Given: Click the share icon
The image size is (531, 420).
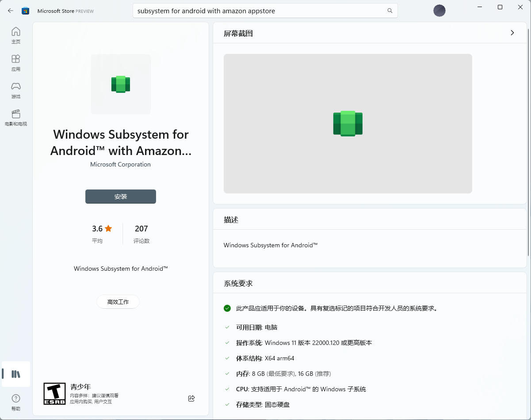Looking at the screenshot, I should click(x=191, y=398).
